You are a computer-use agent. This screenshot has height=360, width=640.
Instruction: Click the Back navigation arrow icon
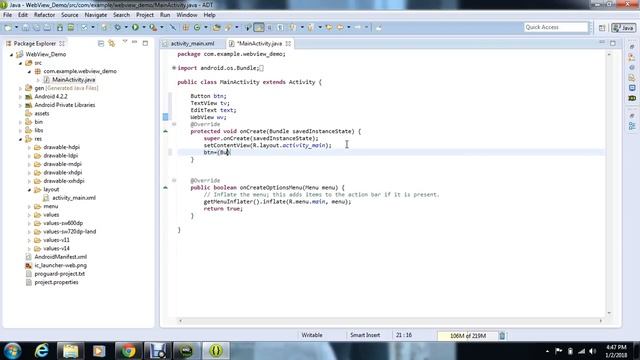point(340,27)
